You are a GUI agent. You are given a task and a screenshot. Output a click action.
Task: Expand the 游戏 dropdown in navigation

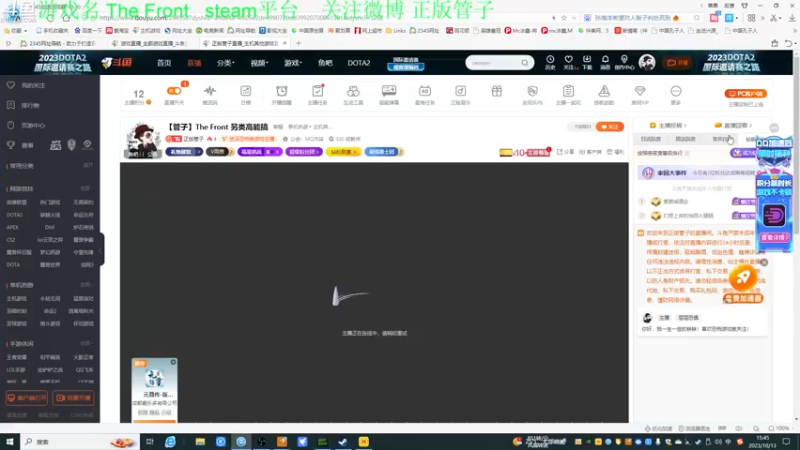click(293, 63)
